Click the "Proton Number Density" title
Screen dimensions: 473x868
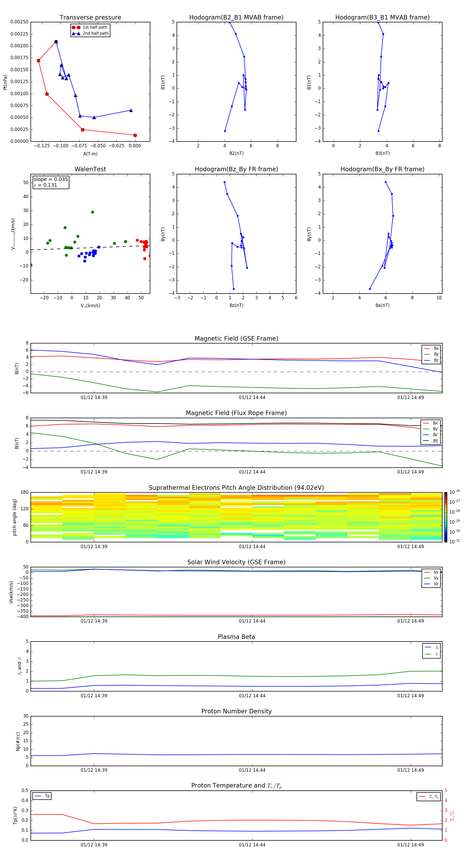(236, 711)
